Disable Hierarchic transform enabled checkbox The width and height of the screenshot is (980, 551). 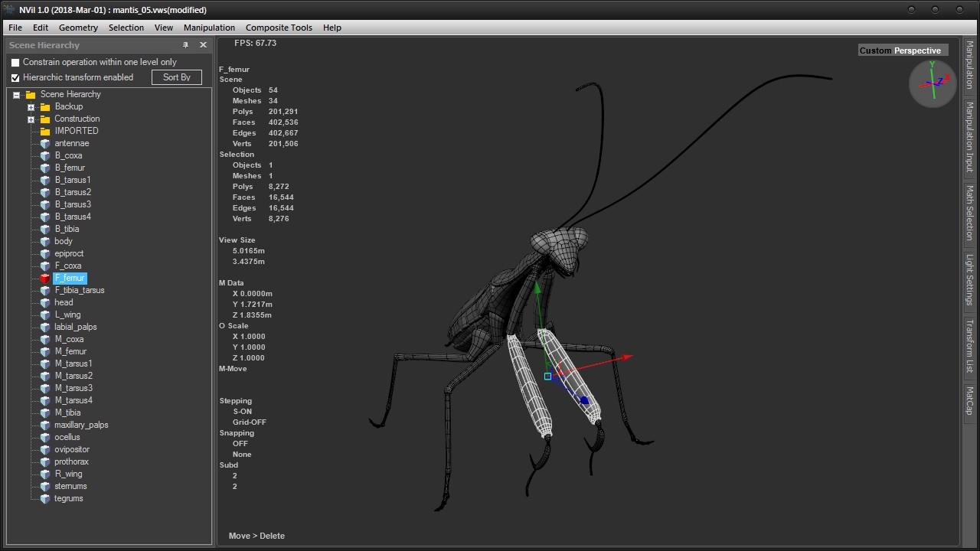tap(15, 78)
